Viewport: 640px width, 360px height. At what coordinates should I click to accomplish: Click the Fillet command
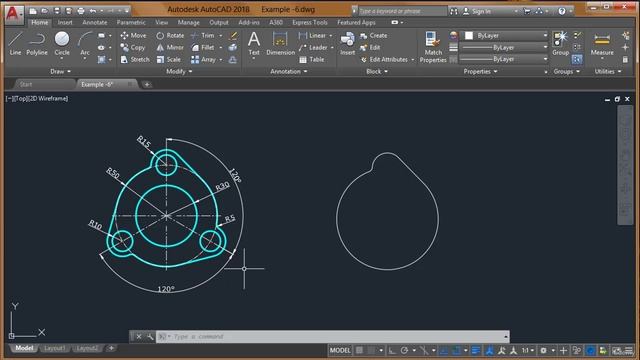(x=203, y=47)
